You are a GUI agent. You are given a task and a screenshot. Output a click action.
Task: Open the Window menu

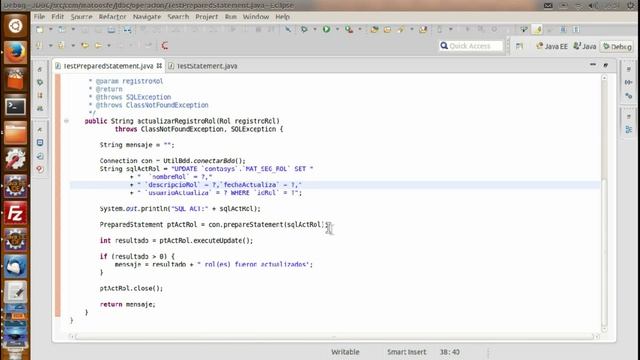coord(256,17)
